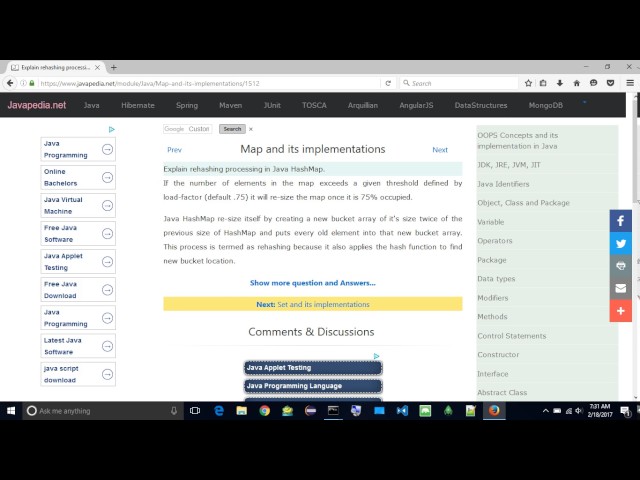Open the MongoDB navbar item
The image size is (640, 480).
546,105
